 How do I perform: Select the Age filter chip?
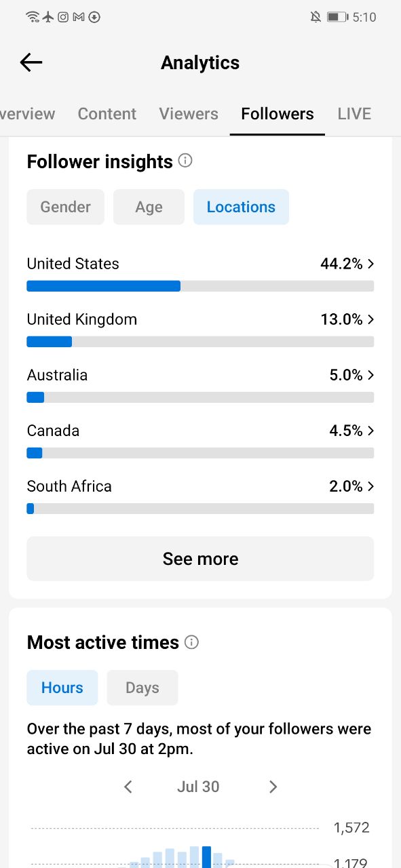pos(149,207)
